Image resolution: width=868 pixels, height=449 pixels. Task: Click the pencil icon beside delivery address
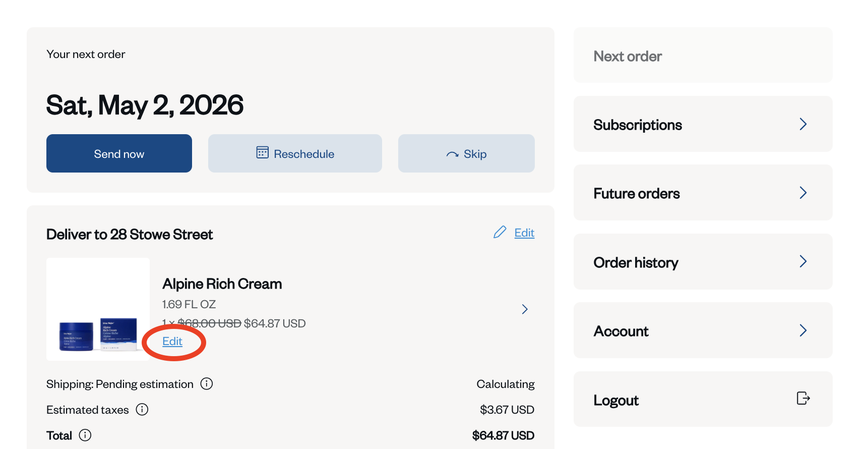coord(500,232)
